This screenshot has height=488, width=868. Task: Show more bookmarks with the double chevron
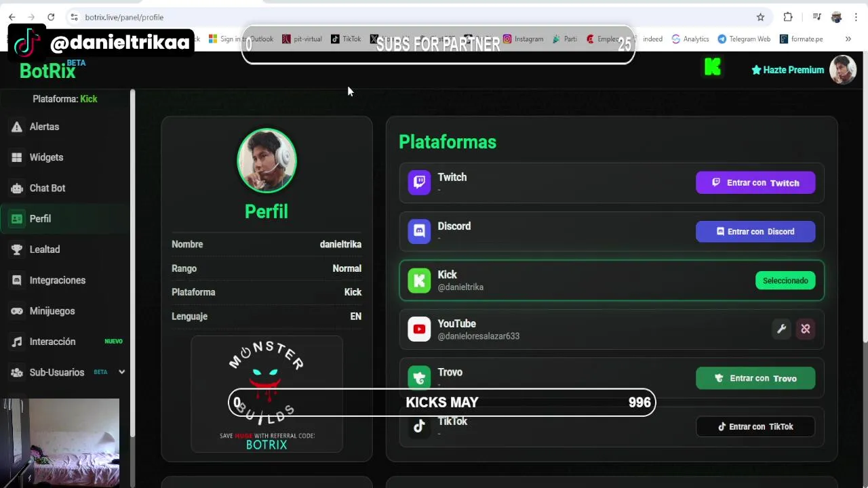[x=848, y=39]
